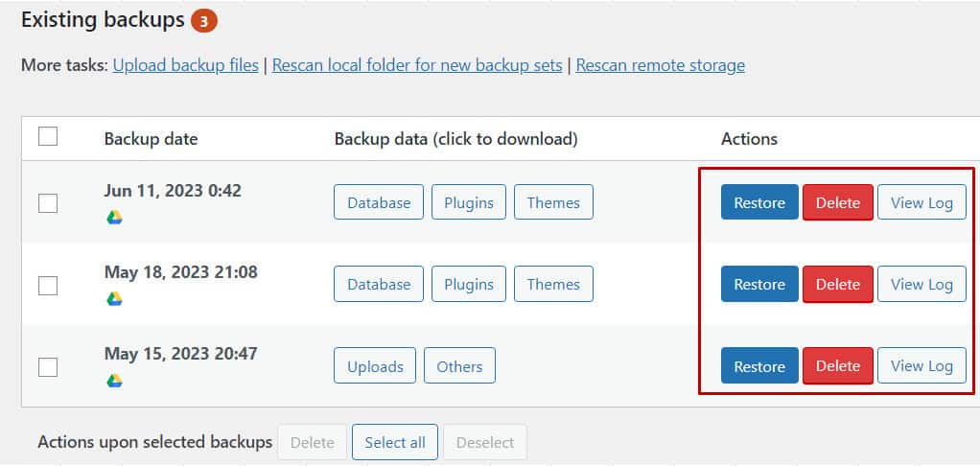Restore the Jun 11, 2023 backup
Viewport: 980px width, 466px height.
coord(759,202)
